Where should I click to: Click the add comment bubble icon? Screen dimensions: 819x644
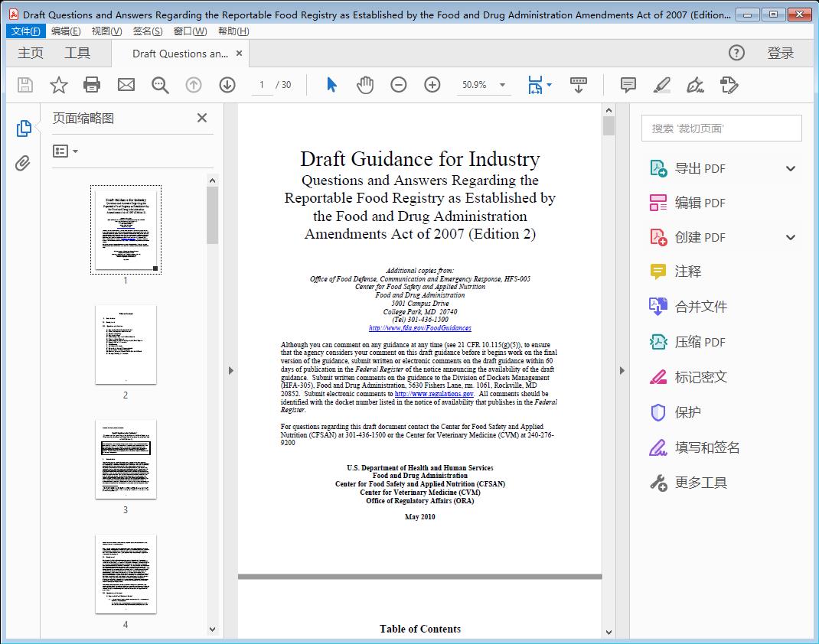point(627,85)
